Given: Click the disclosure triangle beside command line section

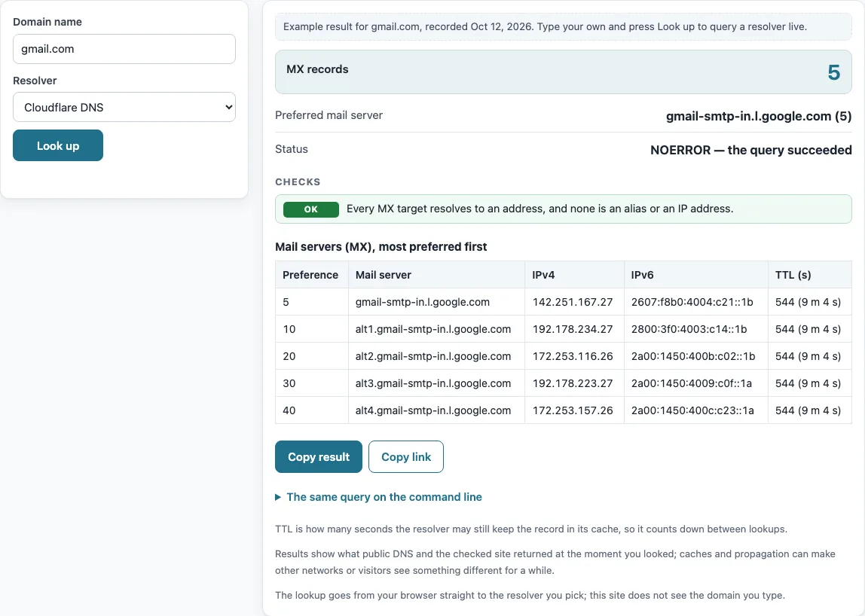Looking at the screenshot, I should [278, 498].
